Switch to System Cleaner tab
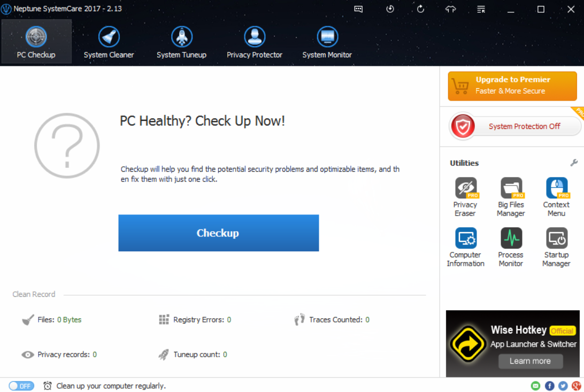 tap(109, 42)
